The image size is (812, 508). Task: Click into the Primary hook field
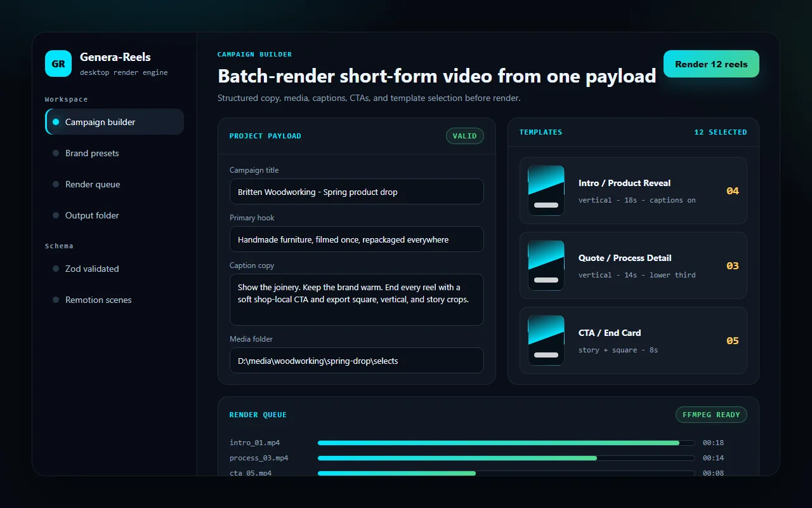[x=357, y=239]
